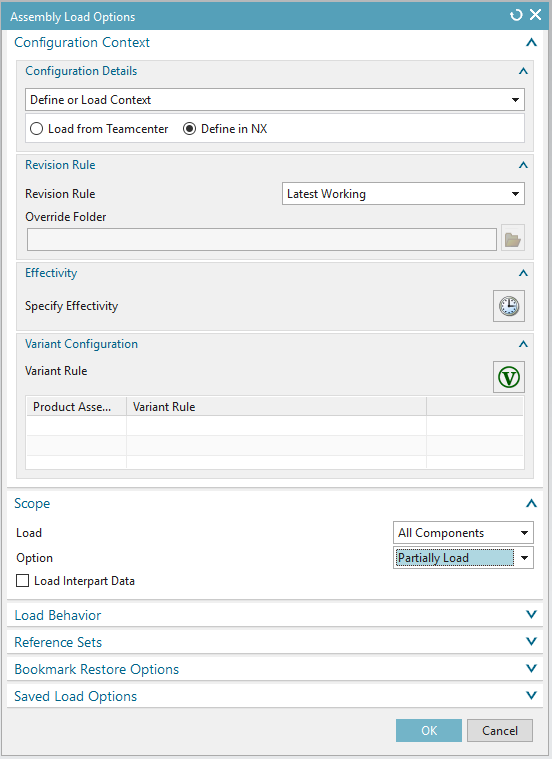Viewport: 552px width, 759px height.
Task: Enable Load Interpart Data checkbox
Action: (x=22, y=581)
